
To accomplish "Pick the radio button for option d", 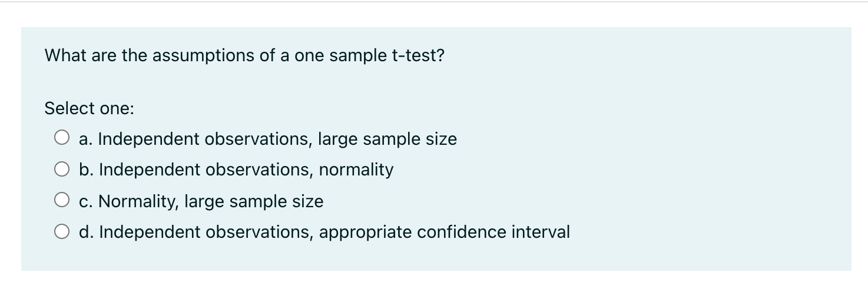I will point(63,232).
